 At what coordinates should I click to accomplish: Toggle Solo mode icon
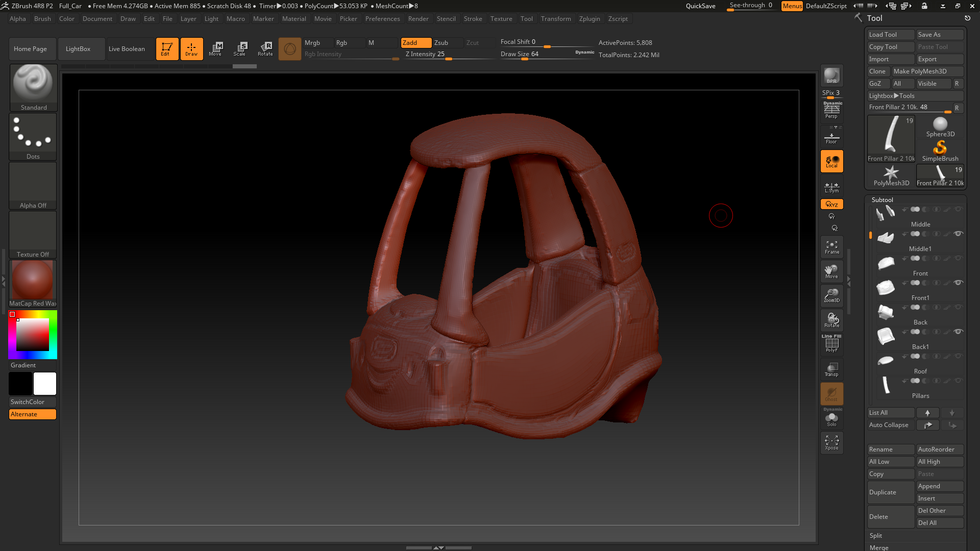coord(831,418)
